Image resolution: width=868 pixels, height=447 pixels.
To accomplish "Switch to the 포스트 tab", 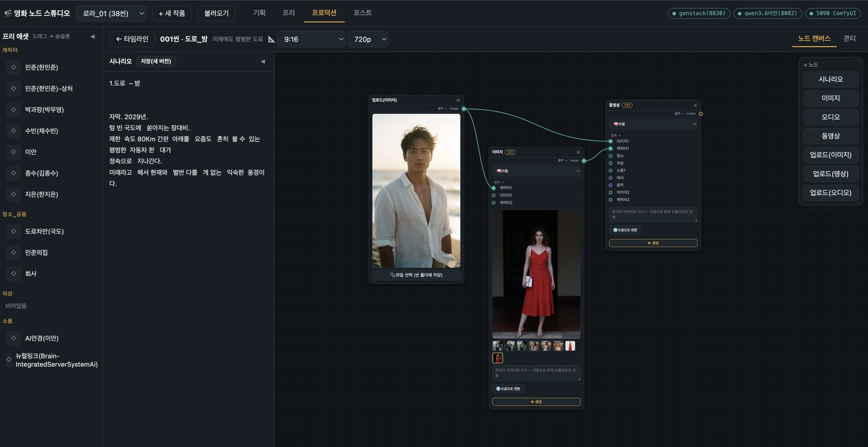I will [x=363, y=12].
